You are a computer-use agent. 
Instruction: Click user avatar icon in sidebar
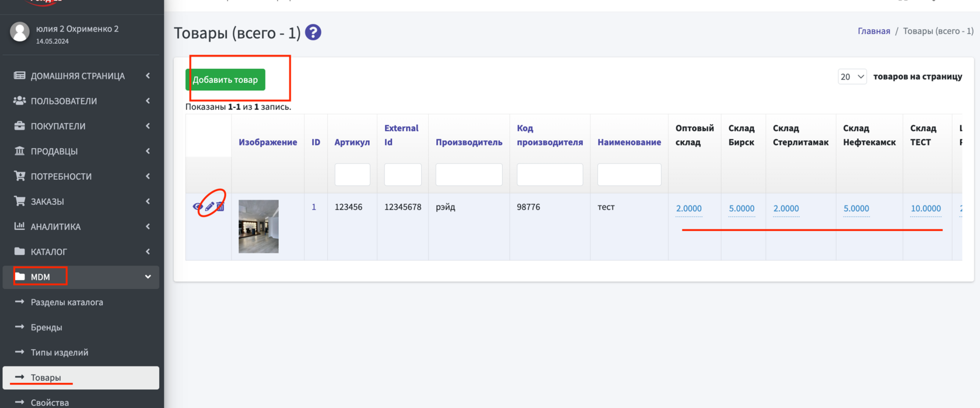click(20, 32)
